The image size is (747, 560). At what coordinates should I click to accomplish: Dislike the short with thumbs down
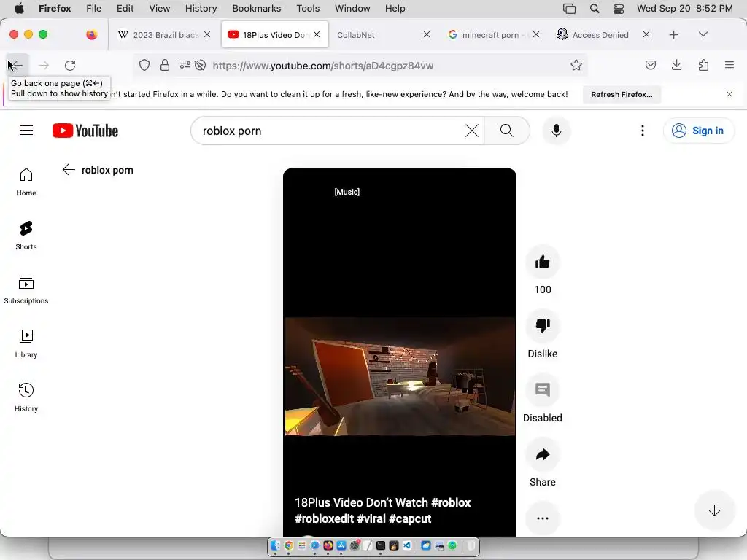[x=543, y=326]
